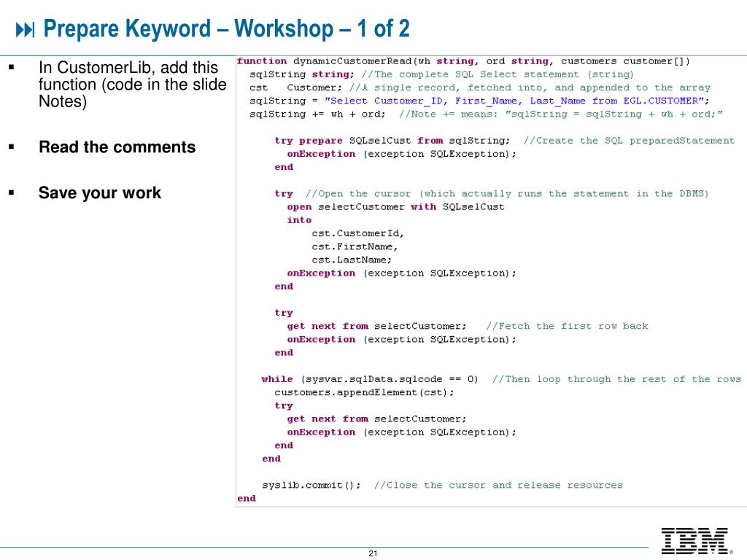Click 'get next from selectCustomer; //Fetch the first row back'
The height and width of the screenshot is (560, 747).
pos(468,326)
